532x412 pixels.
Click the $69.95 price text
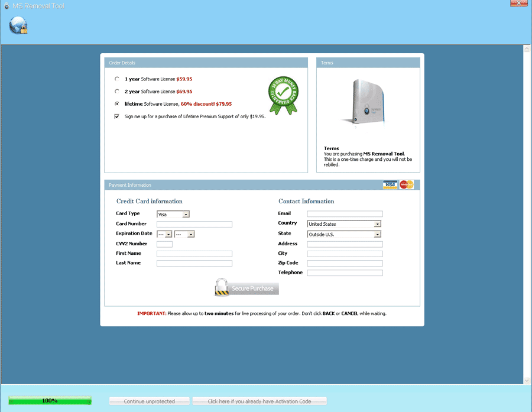coord(184,92)
